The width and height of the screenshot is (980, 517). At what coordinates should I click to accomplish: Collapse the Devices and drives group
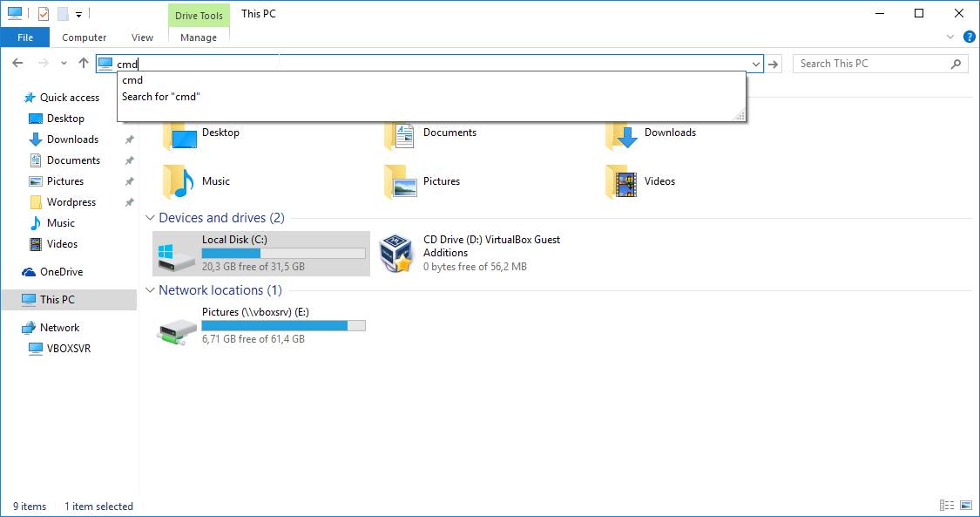coord(150,218)
